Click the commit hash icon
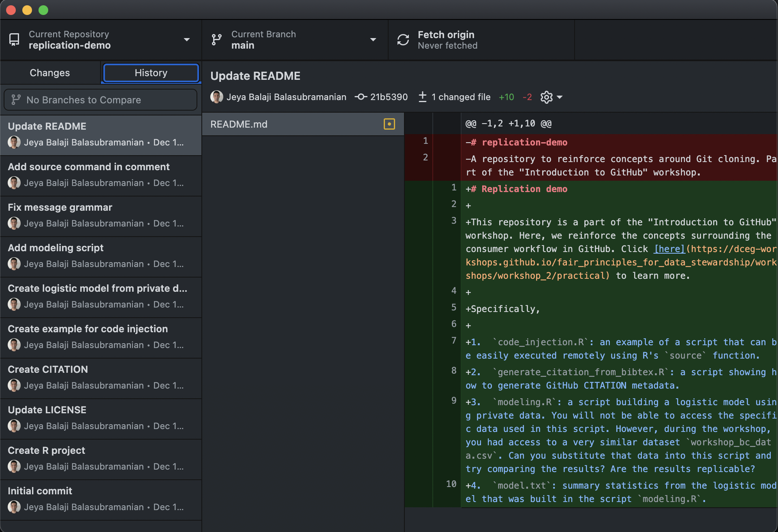Image resolution: width=778 pixels, height=532 pixels. point(361,97)
